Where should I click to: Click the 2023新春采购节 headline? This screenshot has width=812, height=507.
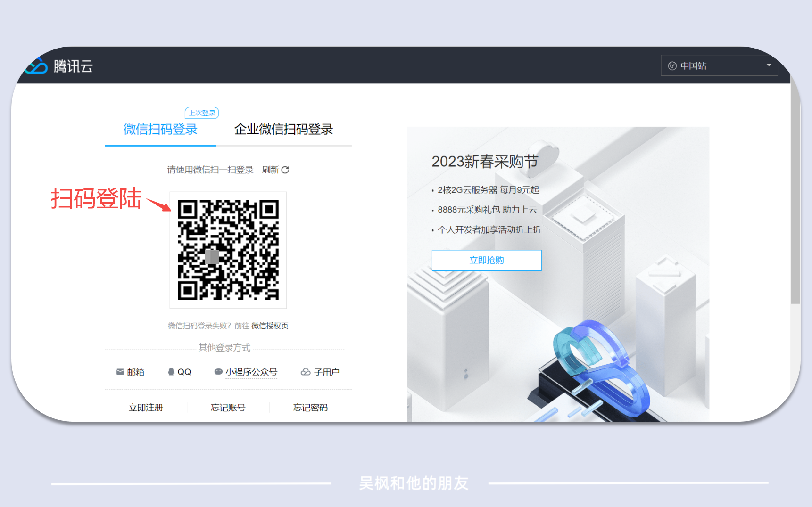485,162
